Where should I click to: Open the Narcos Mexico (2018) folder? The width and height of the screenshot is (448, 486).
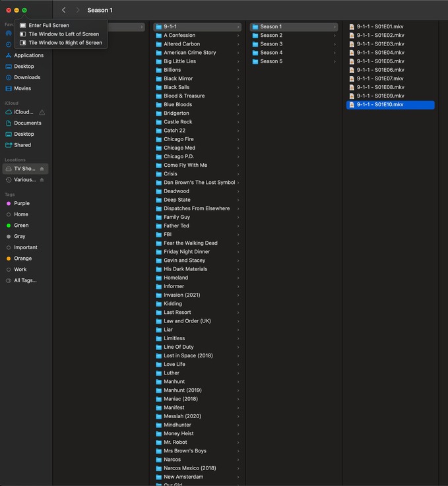click(197, 468)
